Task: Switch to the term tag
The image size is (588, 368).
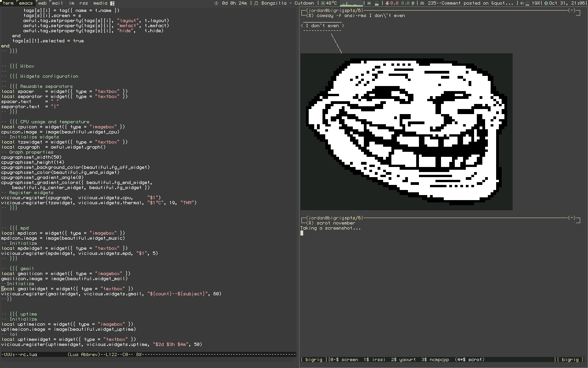Action: pos(9,3)
